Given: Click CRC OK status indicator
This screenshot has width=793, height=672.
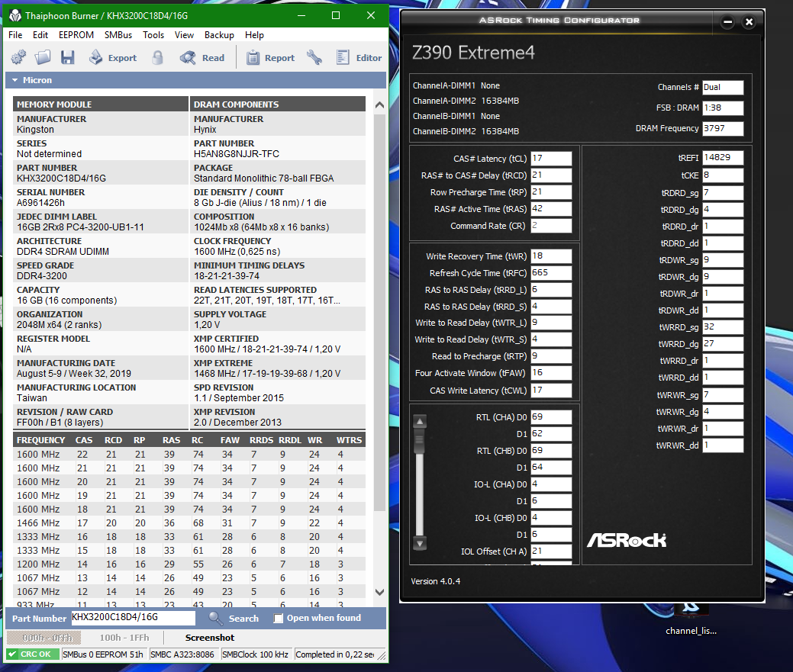Looking at the screenshot, I should (31, 654).
